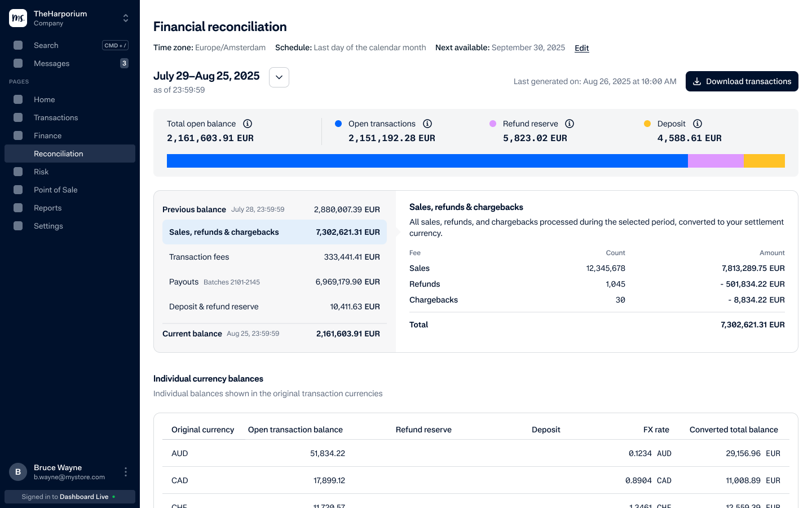Edit the reconciliation schedule
812x508 pixels.
[x=582, y=48]
